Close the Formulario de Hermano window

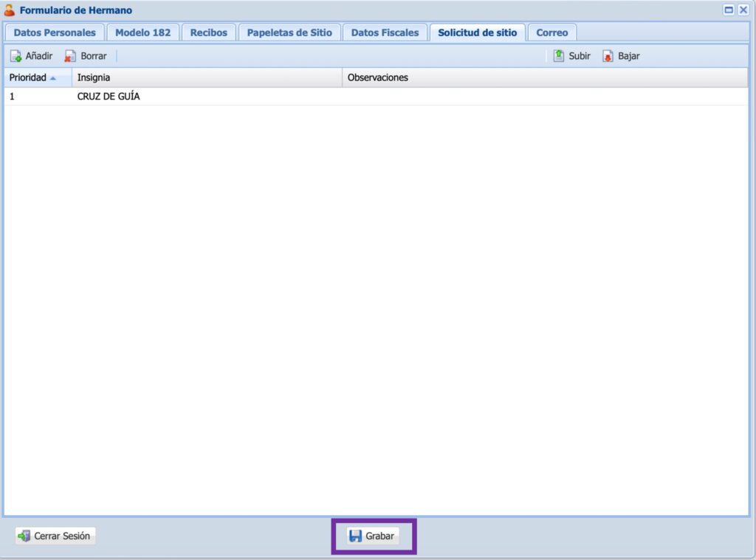tap(743, 10)
